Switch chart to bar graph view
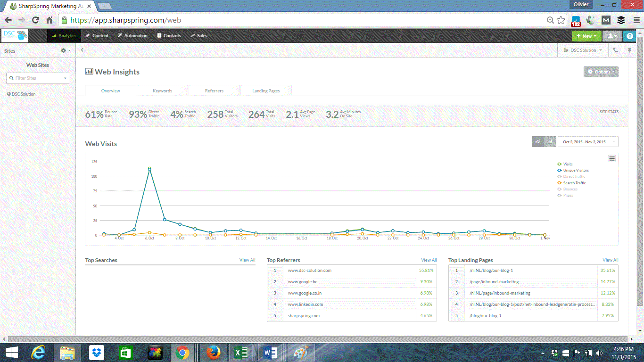This screenshot has width=644, height=362. tap(550, 142)
